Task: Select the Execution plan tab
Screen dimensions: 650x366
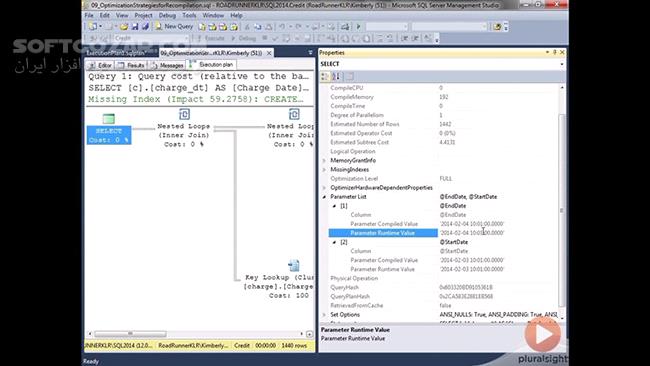Action: click(211, 65)
